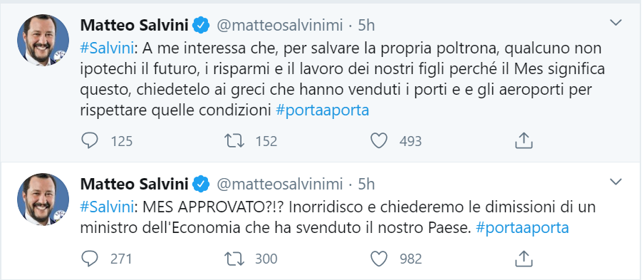Retweet the tweet with 300 retweets
The width and height of the screenshot is (644, 280).
point(234,259)
